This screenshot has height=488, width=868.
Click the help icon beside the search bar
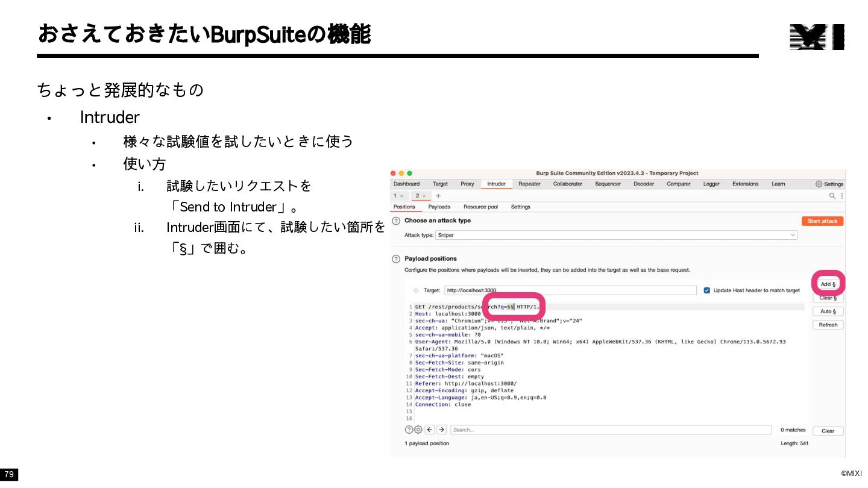point(409,430)
